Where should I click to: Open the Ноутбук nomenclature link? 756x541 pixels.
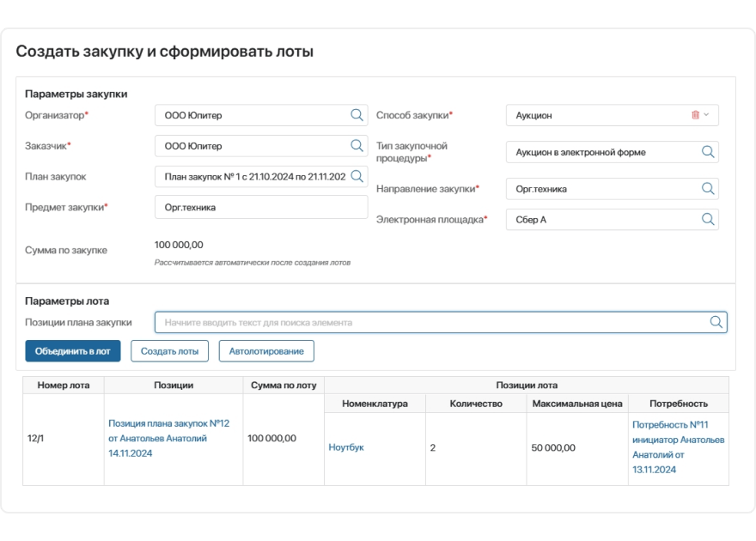(x=346, y=447)
